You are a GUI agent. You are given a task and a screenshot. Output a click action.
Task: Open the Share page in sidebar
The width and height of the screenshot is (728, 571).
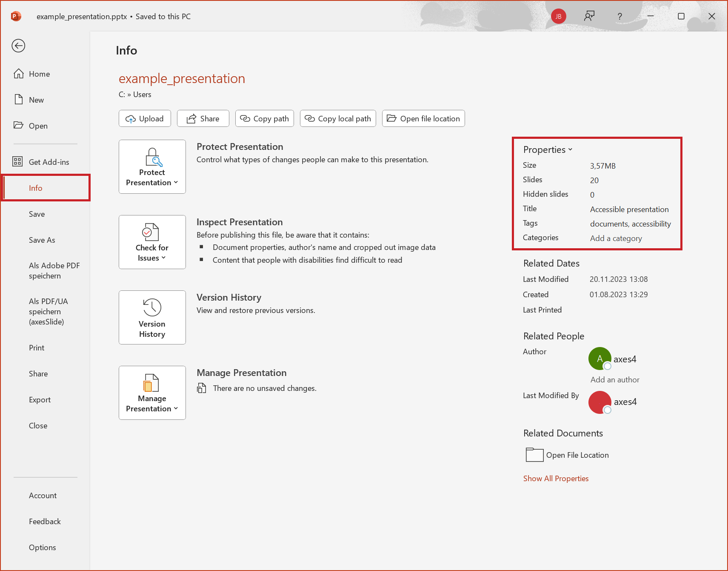point(45,374)
